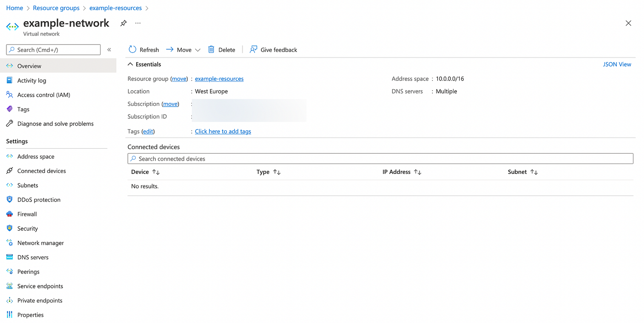Collapse the sidebar with double chevron
Viewport: 644px width, 323px height.
[109, 50]
